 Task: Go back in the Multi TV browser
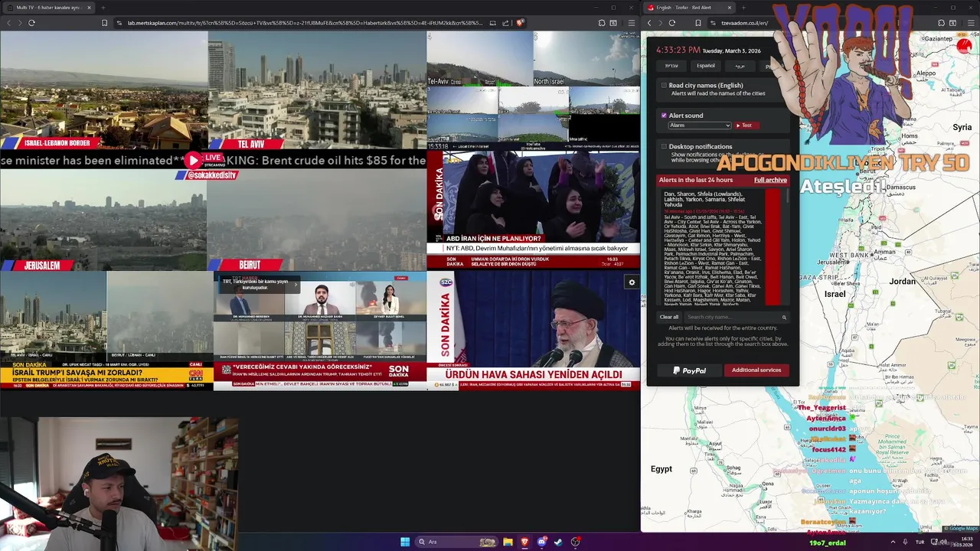pos(8,23)
